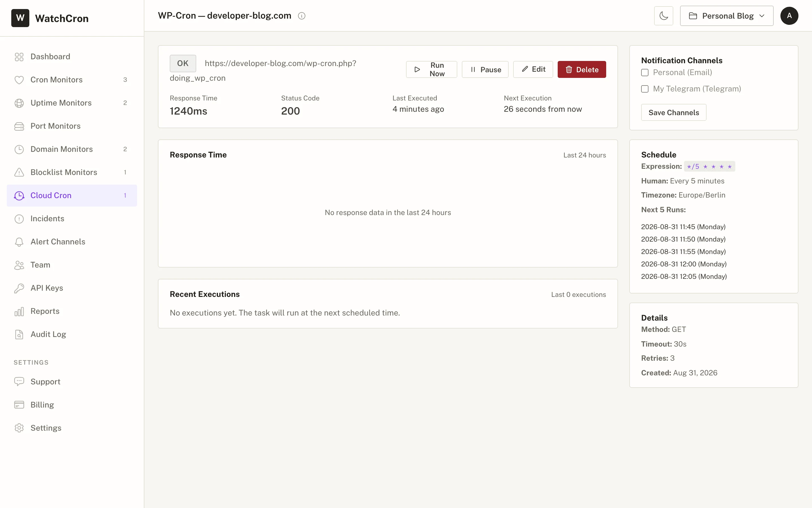Click the Cloud Cron clock icon

point(19,196)
